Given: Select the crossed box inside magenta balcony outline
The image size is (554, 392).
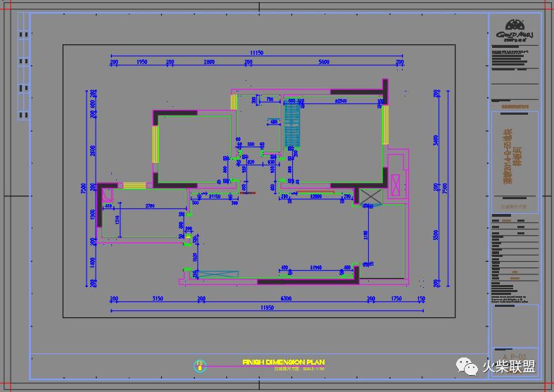Looking at the screenshot, I should tap(396, 184).
